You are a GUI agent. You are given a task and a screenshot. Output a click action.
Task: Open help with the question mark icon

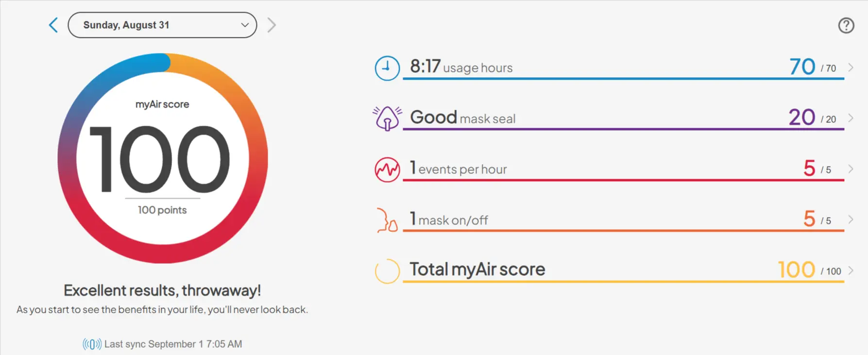tap(846, 25)
